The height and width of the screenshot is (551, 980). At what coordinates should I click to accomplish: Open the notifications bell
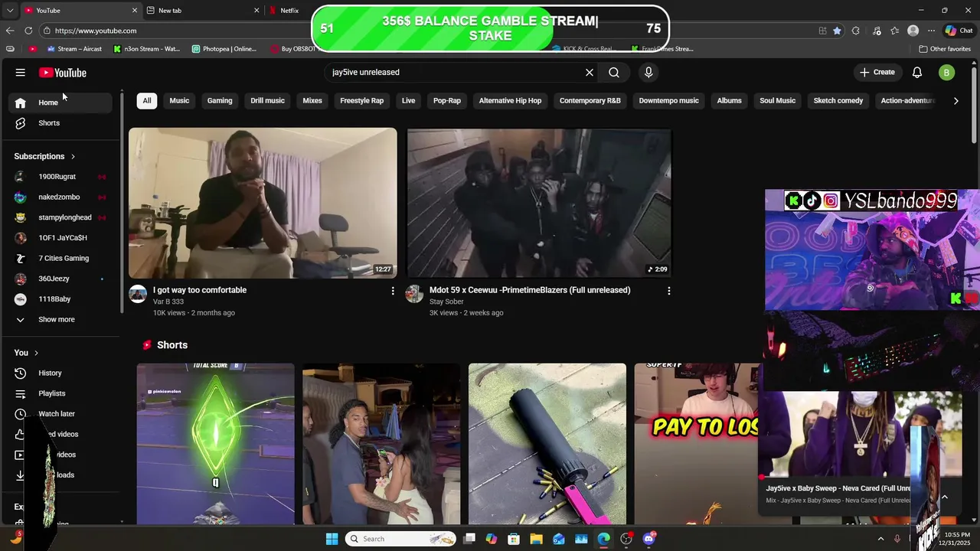917,73
